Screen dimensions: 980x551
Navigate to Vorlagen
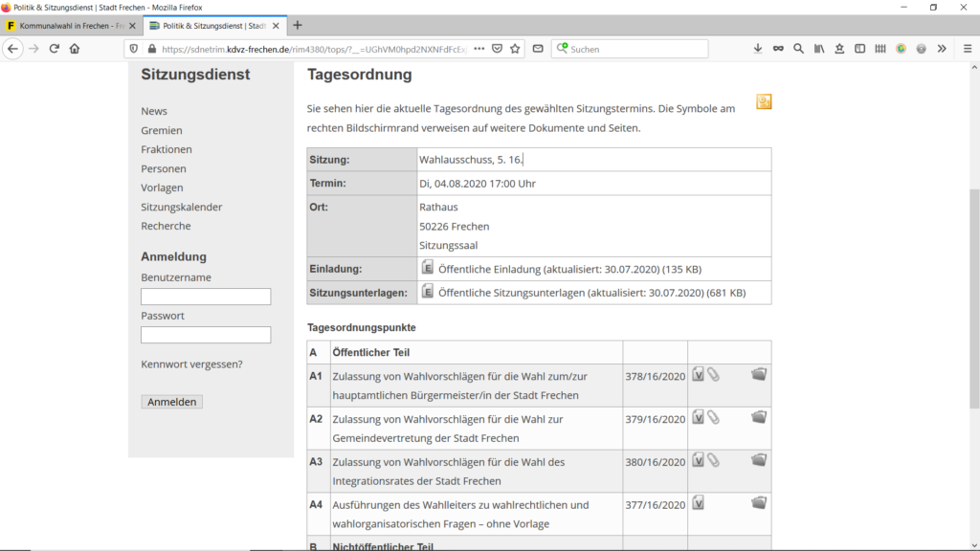coord(162,187)
